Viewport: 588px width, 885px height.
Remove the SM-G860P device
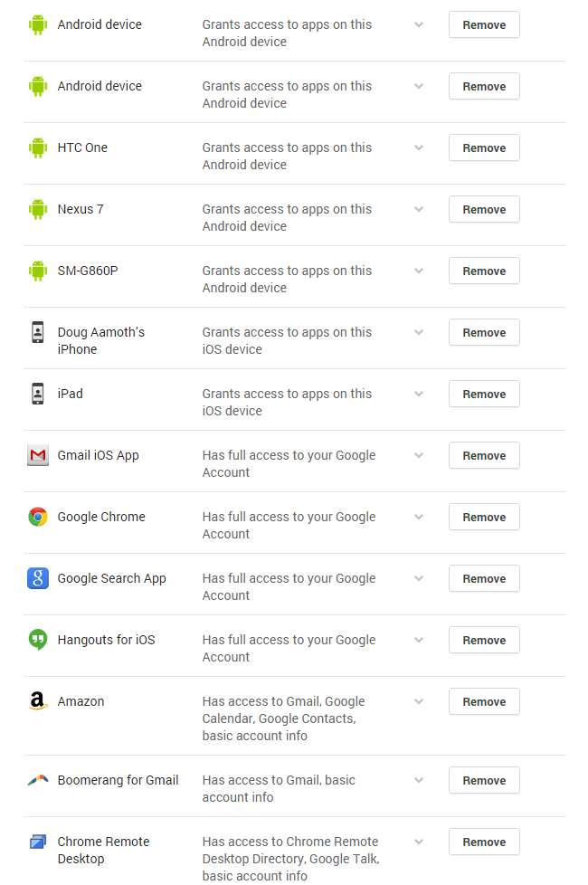[x=484, y=271]
